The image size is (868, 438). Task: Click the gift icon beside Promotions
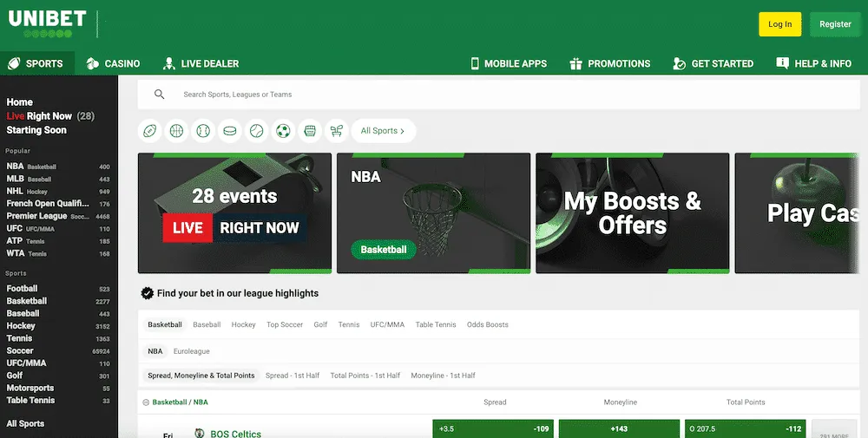pyautogui.click(x=575, y=63)
